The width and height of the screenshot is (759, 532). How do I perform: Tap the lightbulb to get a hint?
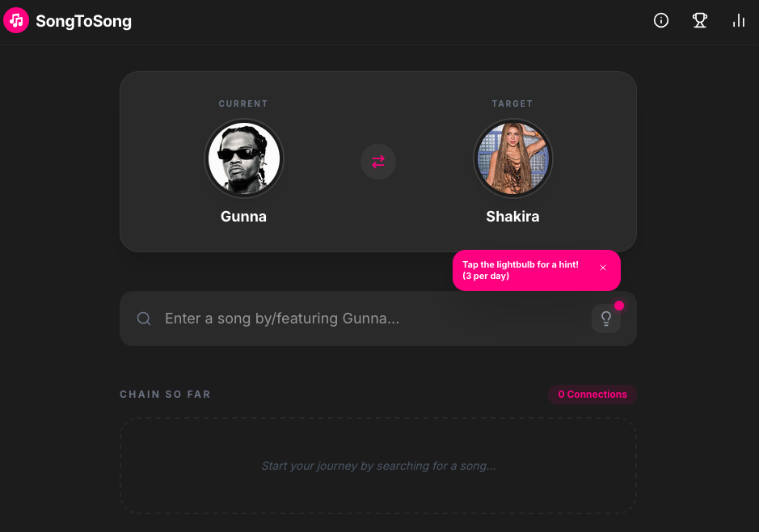pyautogui.click(x=605, y=319)
